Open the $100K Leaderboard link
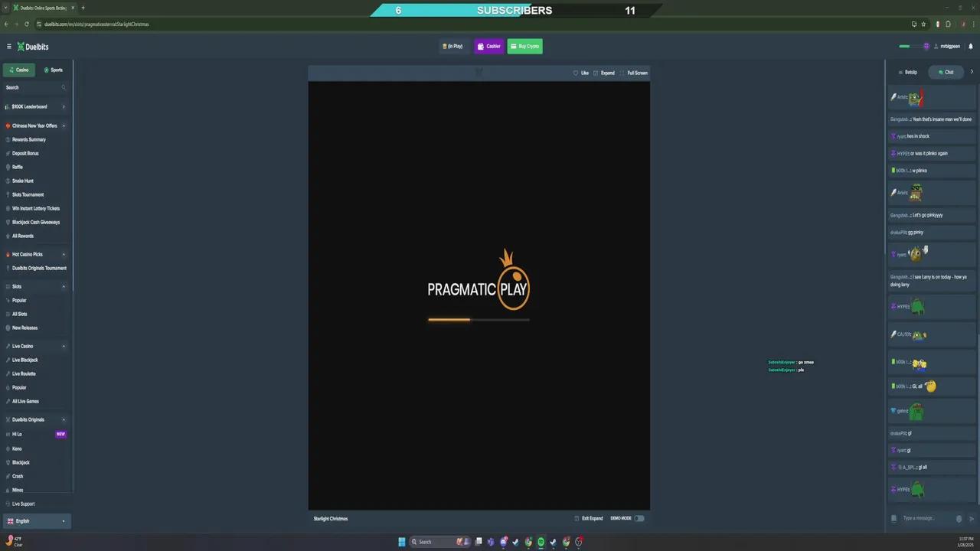This screenshot has width=980, height=551. coord(35,107)
